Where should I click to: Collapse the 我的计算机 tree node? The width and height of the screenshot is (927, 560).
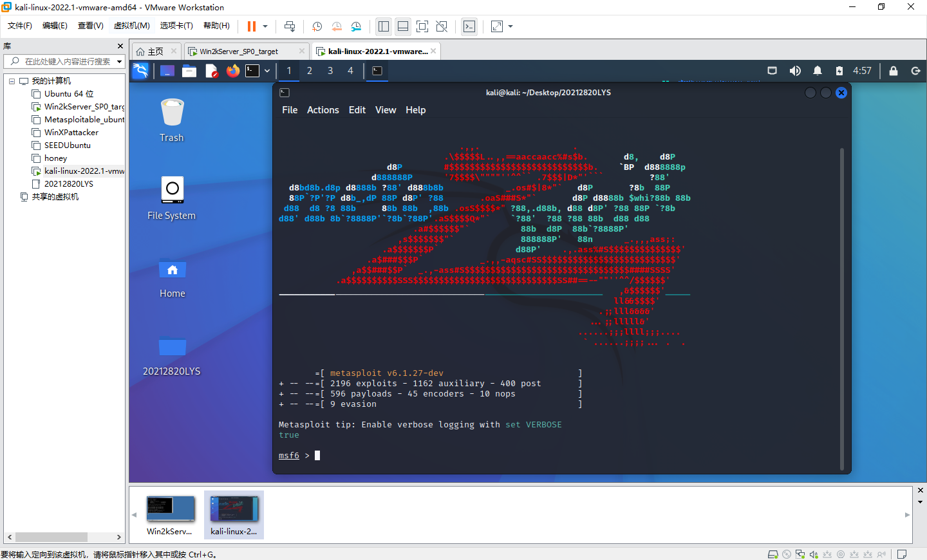[12, 81]
